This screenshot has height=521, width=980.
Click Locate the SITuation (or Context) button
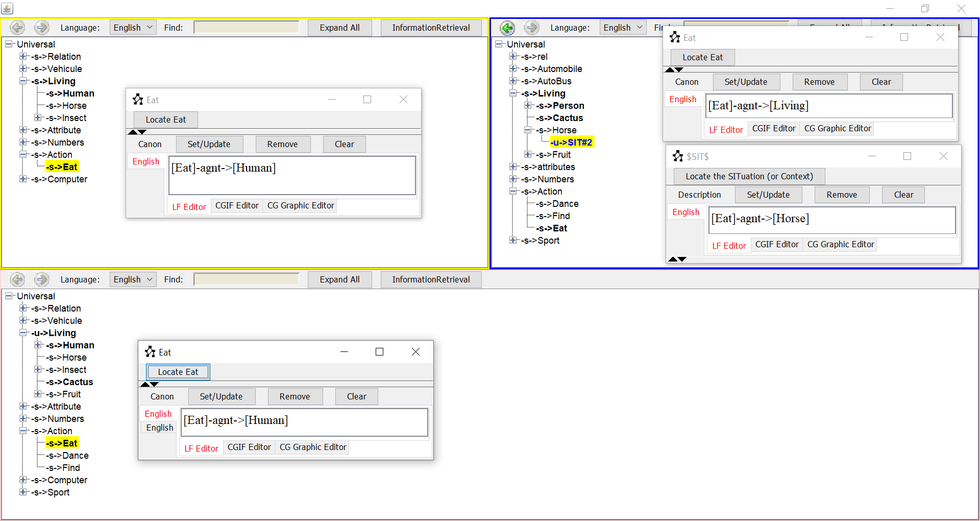pos(749,176)
